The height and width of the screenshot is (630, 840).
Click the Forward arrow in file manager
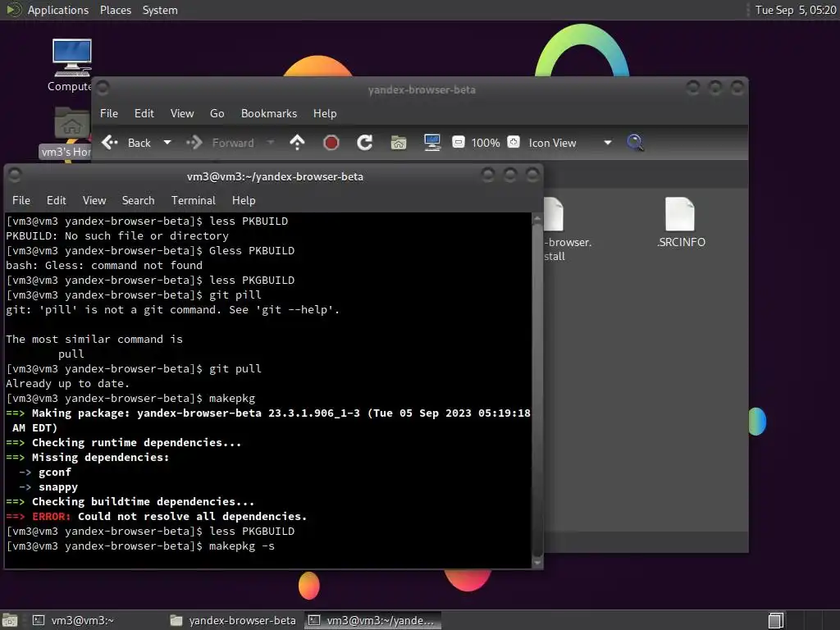click(x=194, y=143)
